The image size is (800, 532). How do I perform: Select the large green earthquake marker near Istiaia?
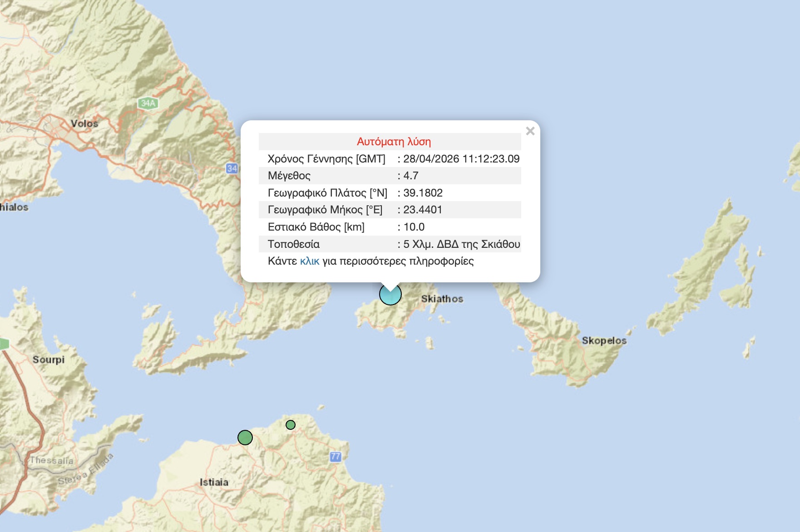[x=245, y=438]
